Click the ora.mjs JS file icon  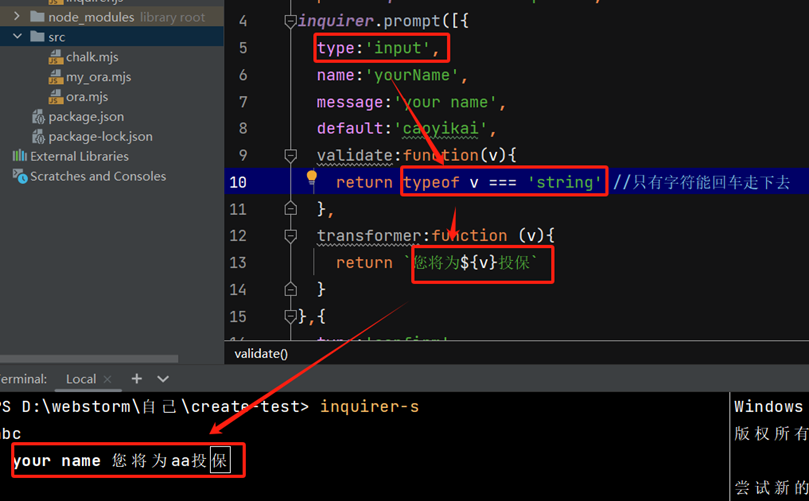pyautogui.click(x=56, y=97)
